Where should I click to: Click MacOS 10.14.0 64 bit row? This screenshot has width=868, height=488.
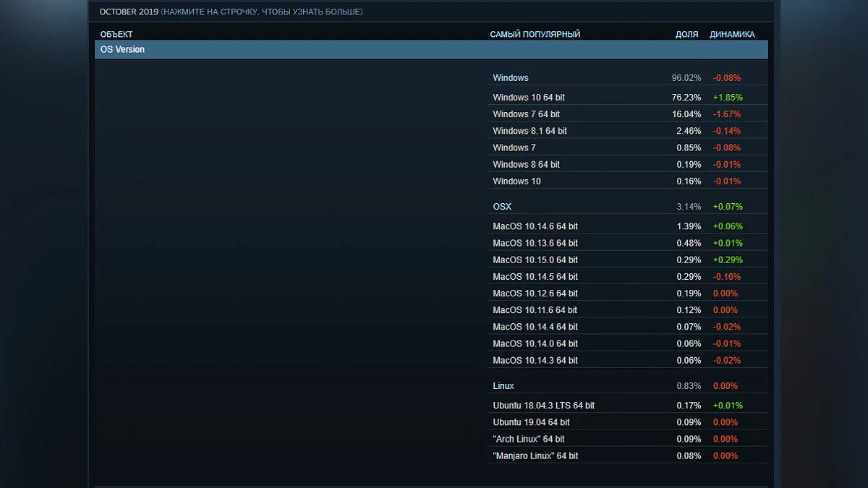click(x=628, y=343)
